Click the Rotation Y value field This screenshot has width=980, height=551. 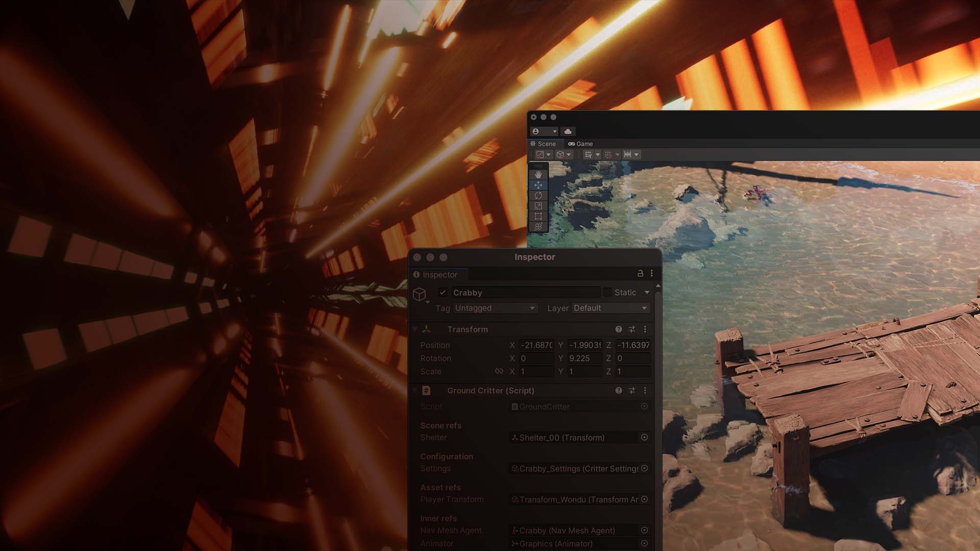pos(584,358)
